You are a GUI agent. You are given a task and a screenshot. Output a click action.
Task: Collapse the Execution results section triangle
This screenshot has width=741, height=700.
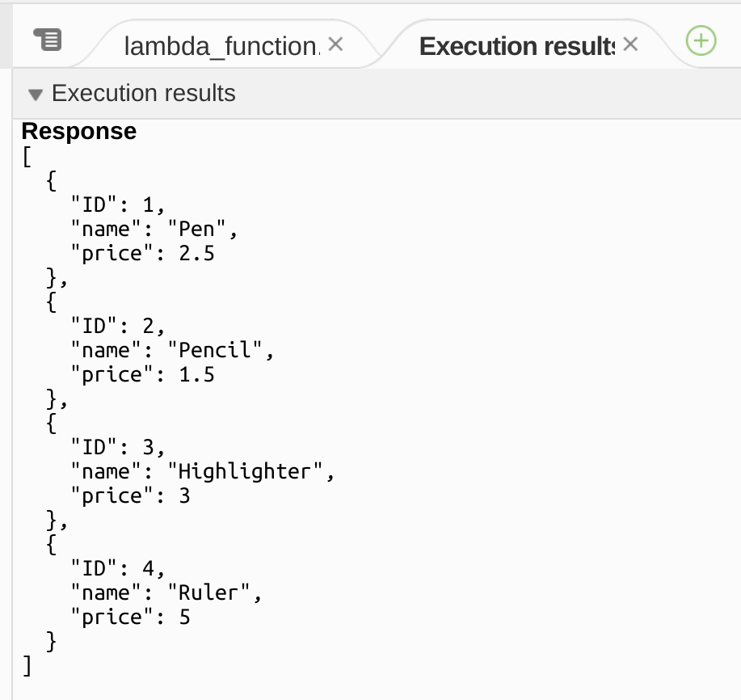pos(35,95)
